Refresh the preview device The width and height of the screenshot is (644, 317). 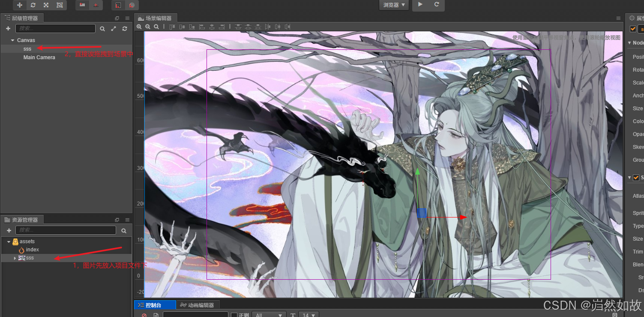point(437,5)
